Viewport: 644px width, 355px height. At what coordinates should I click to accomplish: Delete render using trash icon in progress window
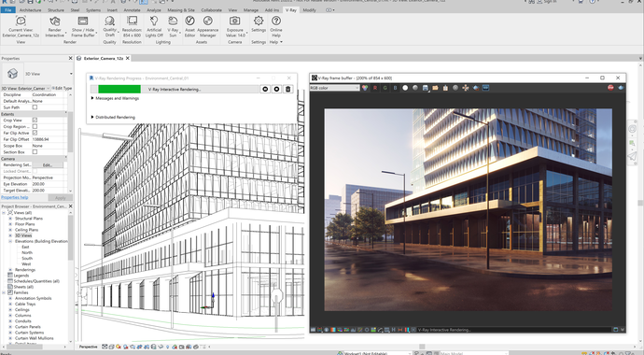coord(287,89)
